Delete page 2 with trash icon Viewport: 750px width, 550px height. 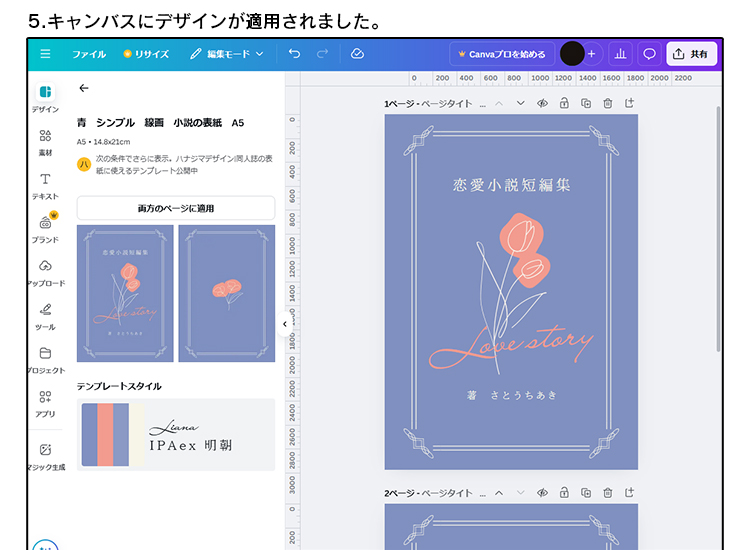point(607,493)
